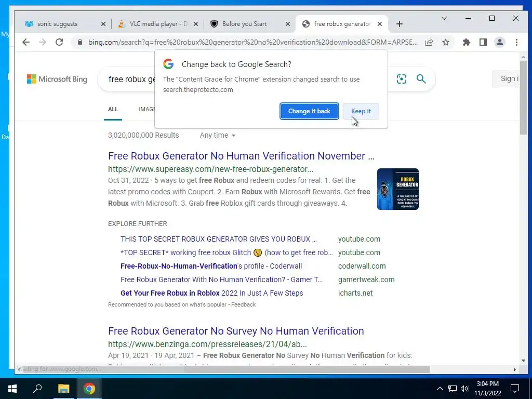Open THIS TOP SECRET ROBUX GENERATOR link

point(219,239)
